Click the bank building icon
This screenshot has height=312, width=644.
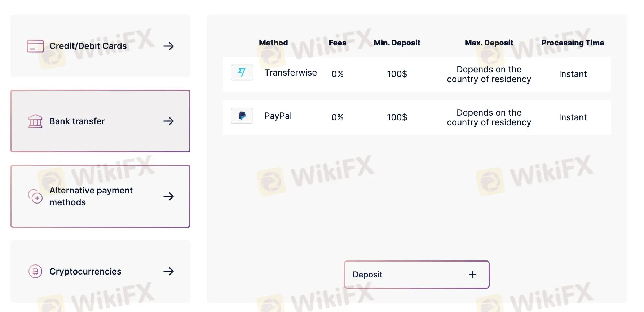coord(35,121)
